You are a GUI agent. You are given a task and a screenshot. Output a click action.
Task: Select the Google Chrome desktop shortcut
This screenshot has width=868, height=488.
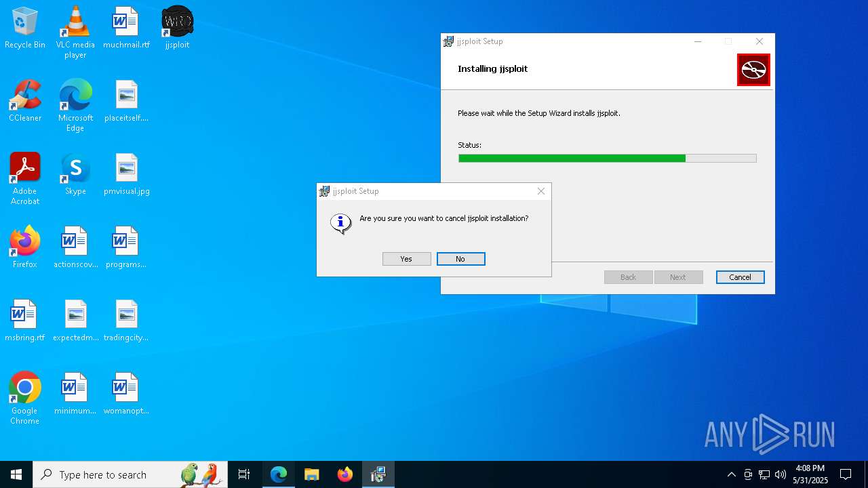25,399
